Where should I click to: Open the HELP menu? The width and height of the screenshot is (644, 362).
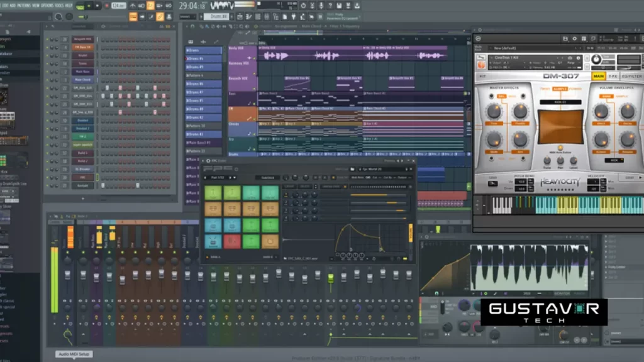coord(69,6)
